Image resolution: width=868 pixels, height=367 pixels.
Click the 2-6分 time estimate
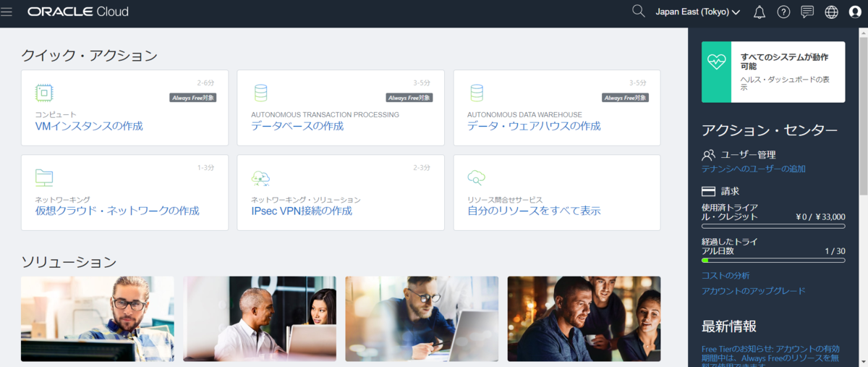coord(206,83)
